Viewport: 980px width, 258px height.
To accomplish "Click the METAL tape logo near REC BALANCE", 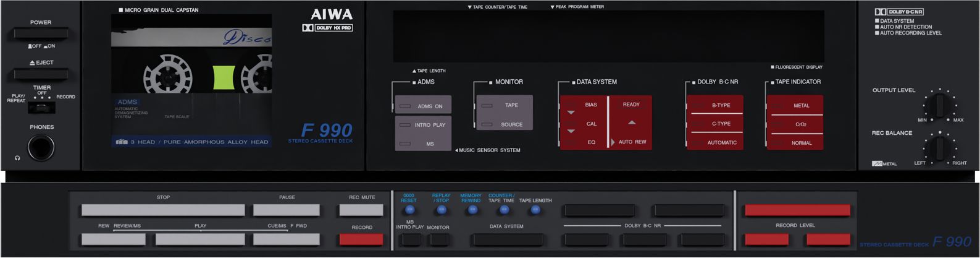I will tap(884, 164).
